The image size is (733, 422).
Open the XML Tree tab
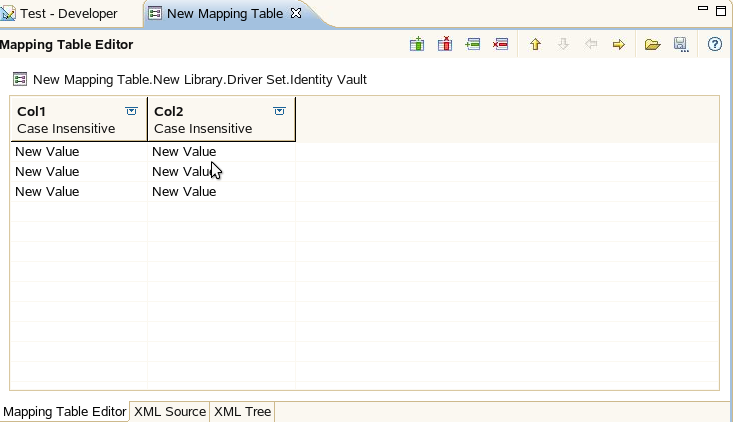click(242, 412)
